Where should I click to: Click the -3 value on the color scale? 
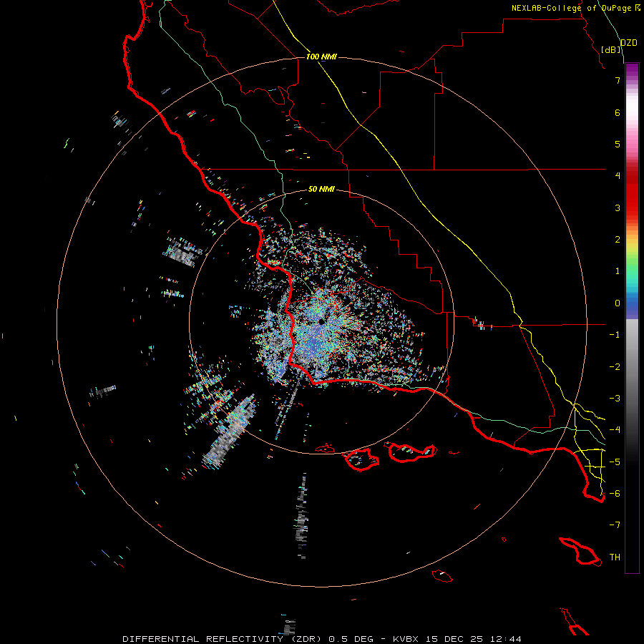[615, 399]
